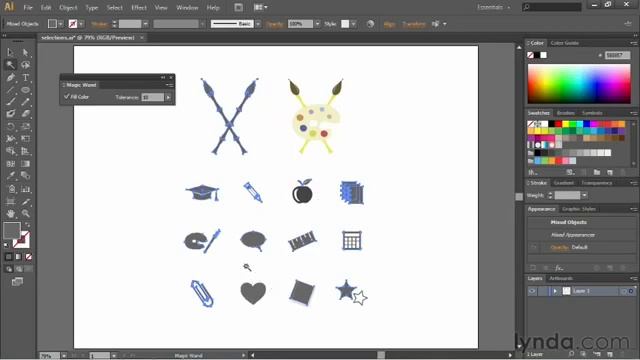Select the Eyedropper tool
The height and width of the screenshot is (360, 640).
click(11, 176)
